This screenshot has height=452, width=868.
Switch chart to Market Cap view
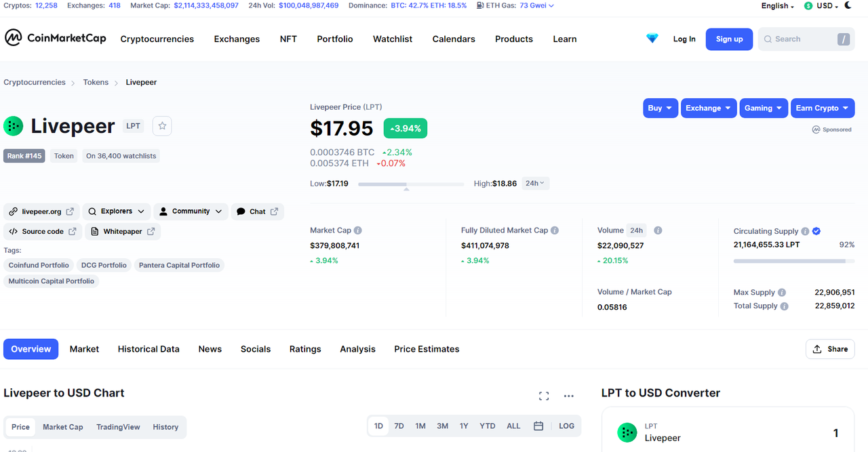click(x=63, y=427)
